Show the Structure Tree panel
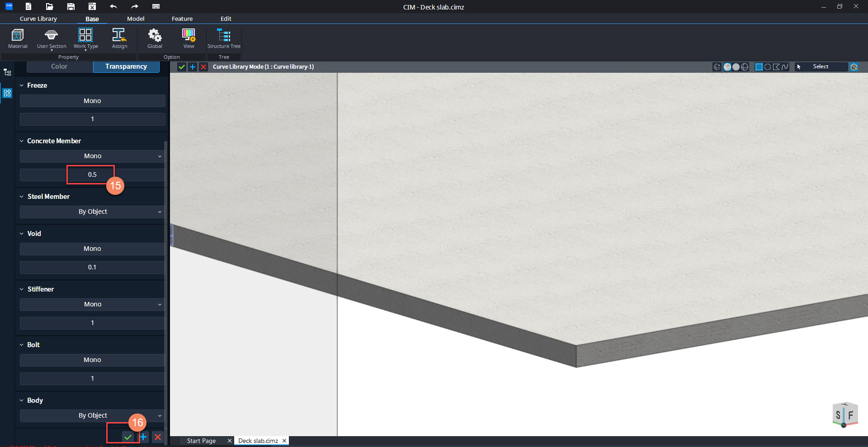 click(224, 38)
